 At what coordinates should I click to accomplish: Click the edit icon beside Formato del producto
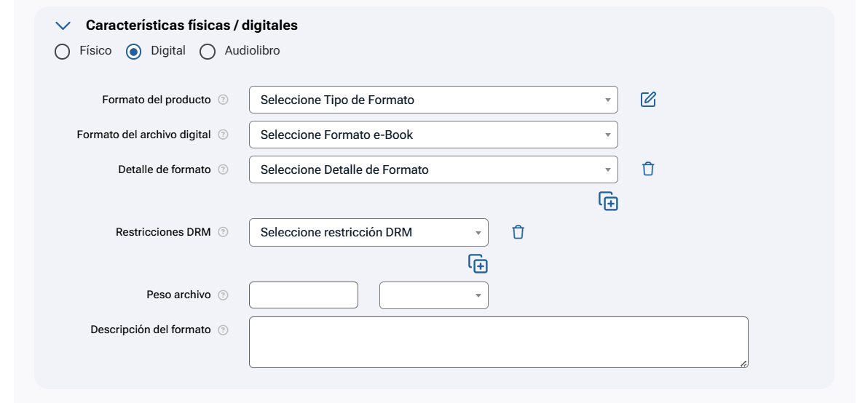tap(648, 100)
